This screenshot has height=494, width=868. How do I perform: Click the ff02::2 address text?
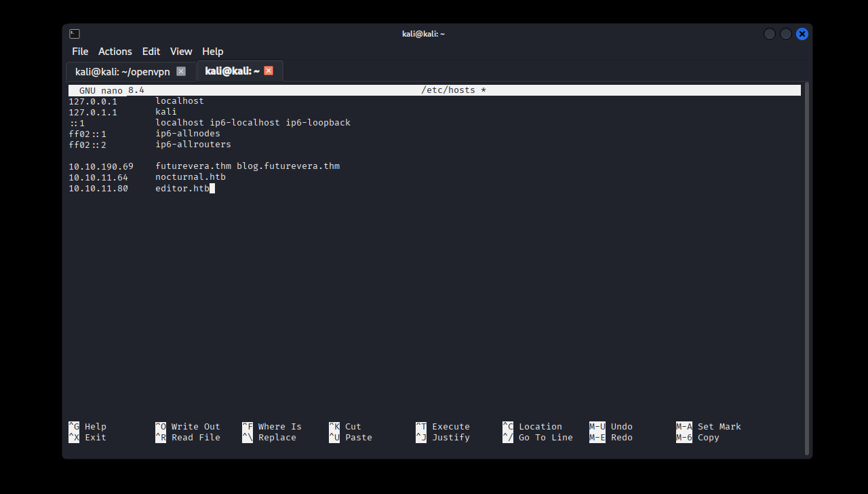87,145
